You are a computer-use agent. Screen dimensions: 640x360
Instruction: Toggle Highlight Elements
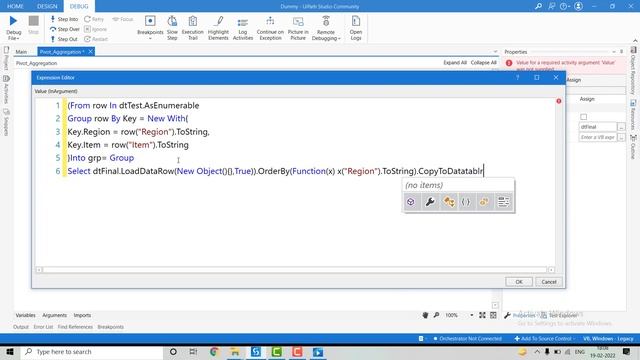coord(218,27)
